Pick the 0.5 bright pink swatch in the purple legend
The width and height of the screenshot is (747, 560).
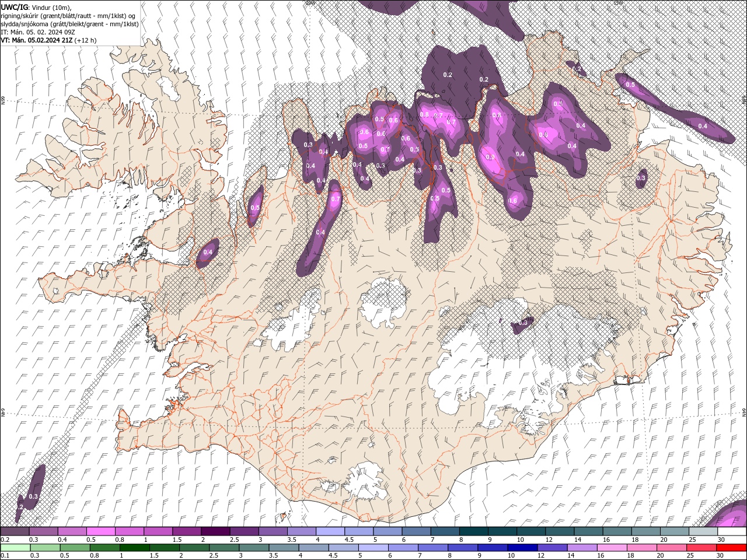click(x=100, y=531)
